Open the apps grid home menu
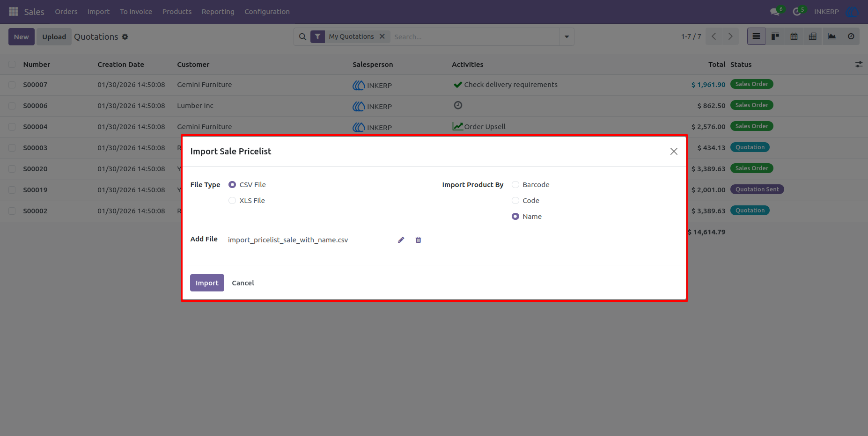Screen dimensions: 868x436 tap(14, 11)
